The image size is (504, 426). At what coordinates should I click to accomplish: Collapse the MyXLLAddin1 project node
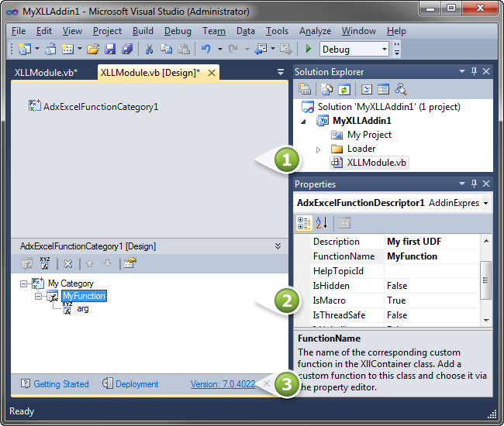(x=304, y=122)
